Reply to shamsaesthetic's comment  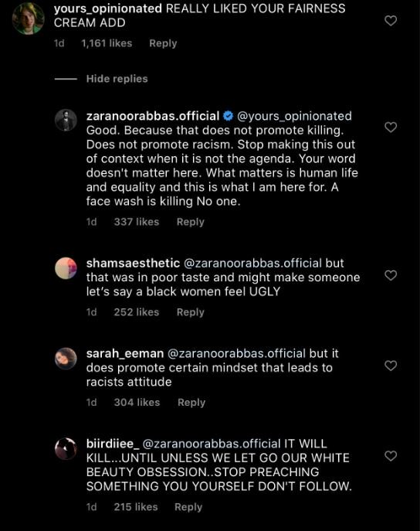pyautogui.click(x=191, y=312)
